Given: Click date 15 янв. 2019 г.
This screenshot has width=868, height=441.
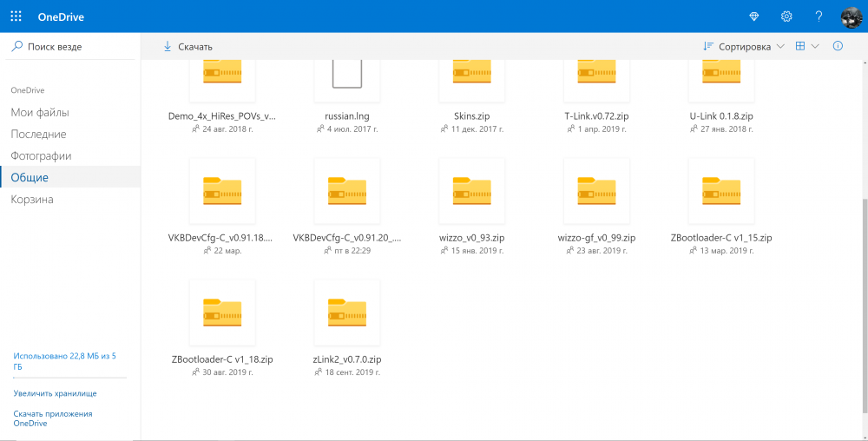Looking at the screenshot, I should coord(477,251).
